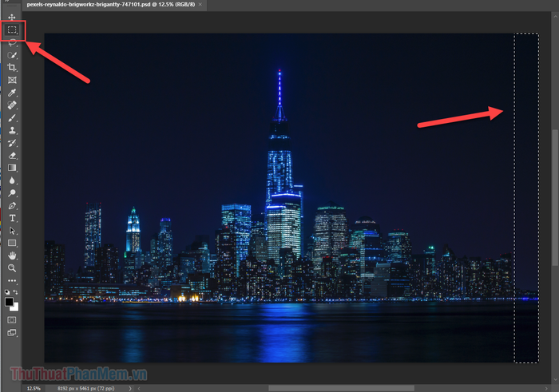Viewport: 559px width, 392px height.
Task: Select the Pen tool
Action: pos(12,205)
